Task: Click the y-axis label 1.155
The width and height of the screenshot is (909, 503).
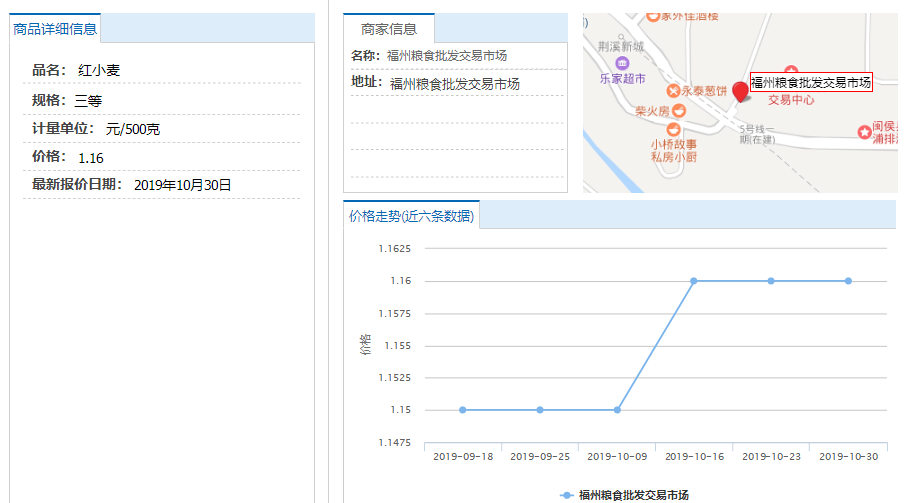Action: (398, 346)
